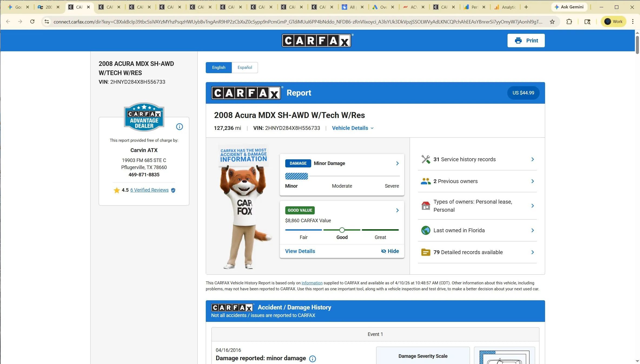Click the Good marker on the value scale

[x=342, y=230]
